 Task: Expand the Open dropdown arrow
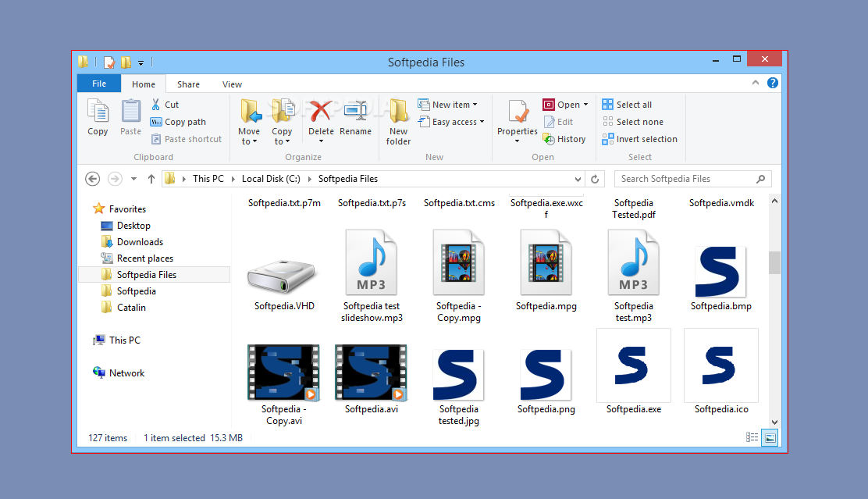pos(585,105)
